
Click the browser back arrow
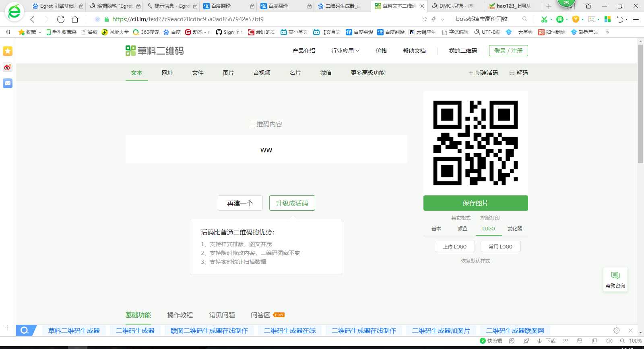tap(33, 19)
